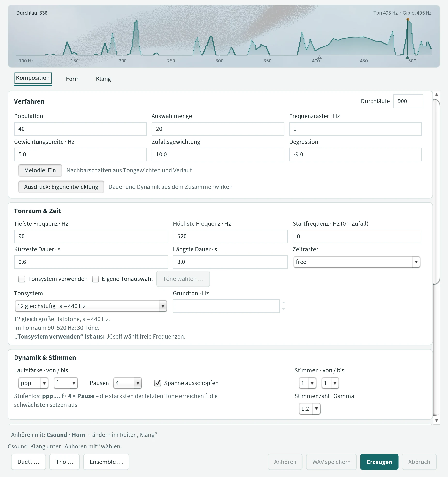Click the Gewichtungsbreite Hz field
This screenshot has width=448, height=477.
pos(80,154)
